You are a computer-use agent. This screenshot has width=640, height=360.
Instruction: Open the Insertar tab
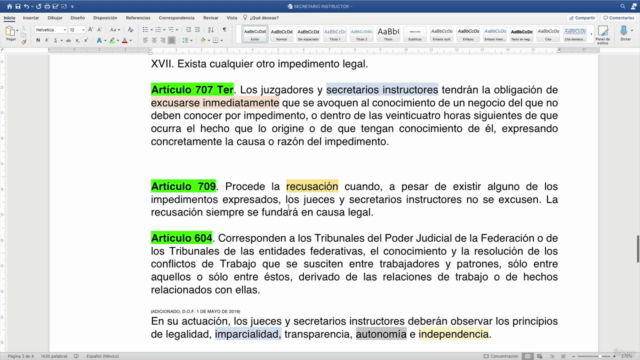click(x=31, y=18)
